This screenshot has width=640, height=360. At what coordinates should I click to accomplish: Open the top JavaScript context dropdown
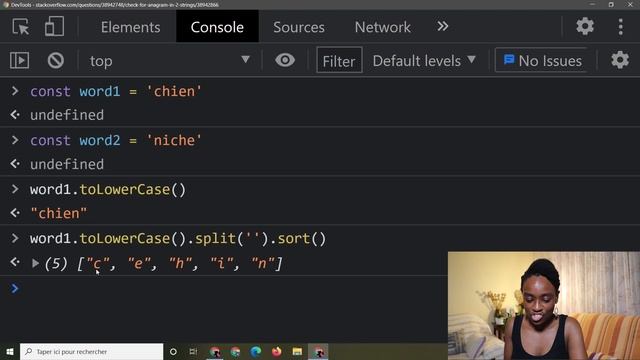point(169,60)
